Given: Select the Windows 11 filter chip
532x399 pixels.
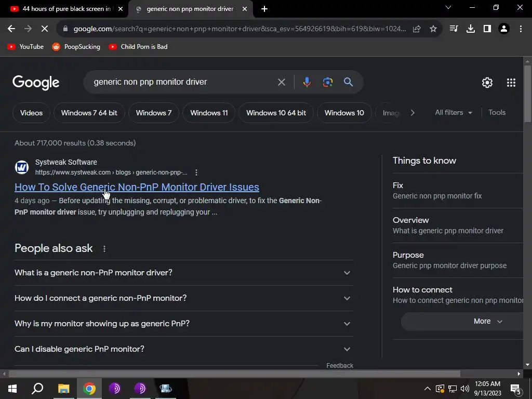Looking at the screenshot, I should [209, 113].
